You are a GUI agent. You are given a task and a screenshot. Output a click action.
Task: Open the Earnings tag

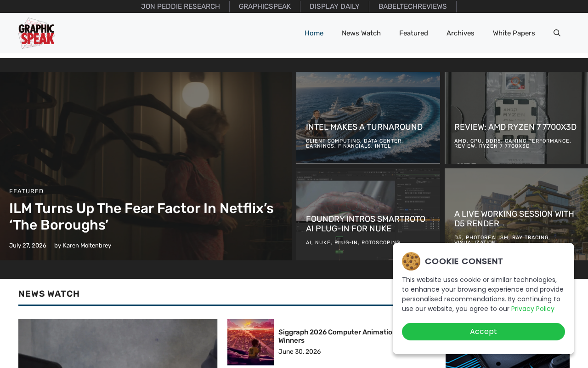pos(320,146)
